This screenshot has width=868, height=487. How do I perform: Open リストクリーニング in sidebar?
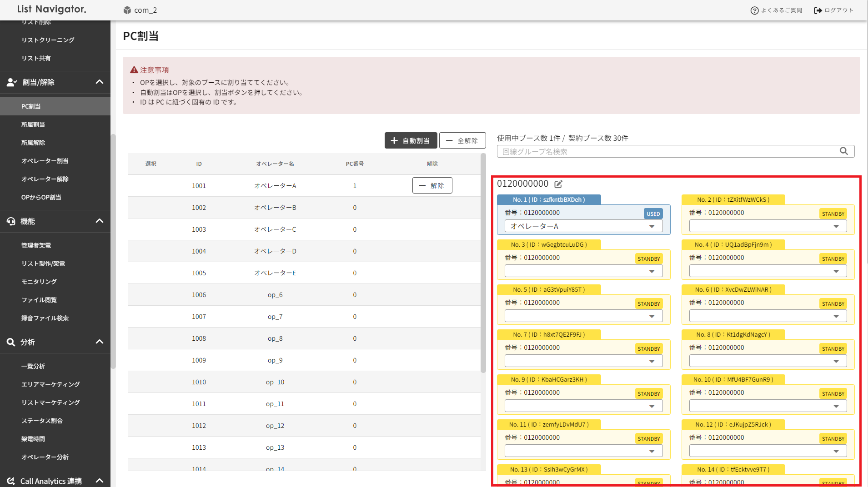(x=55, y=40)
